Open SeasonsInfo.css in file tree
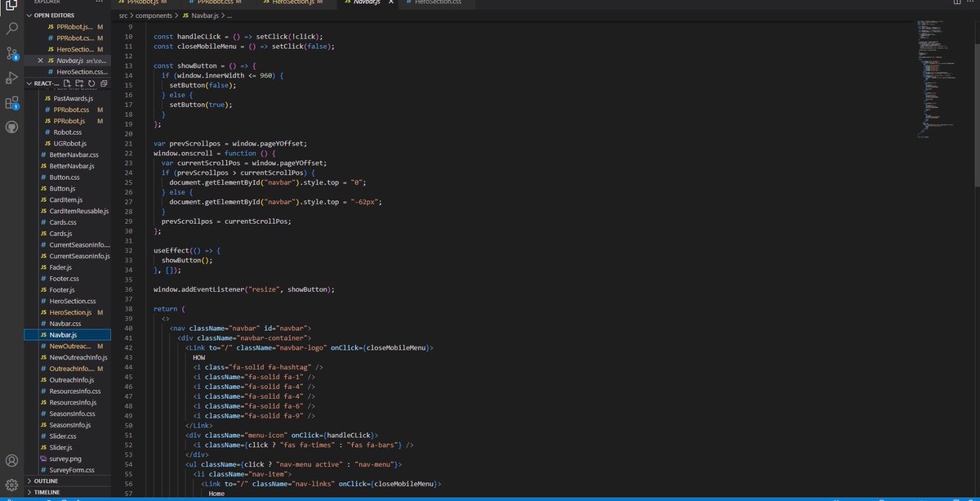Image resolution: width=980 pixels, height=501 pixels. [x=68, y=414]
